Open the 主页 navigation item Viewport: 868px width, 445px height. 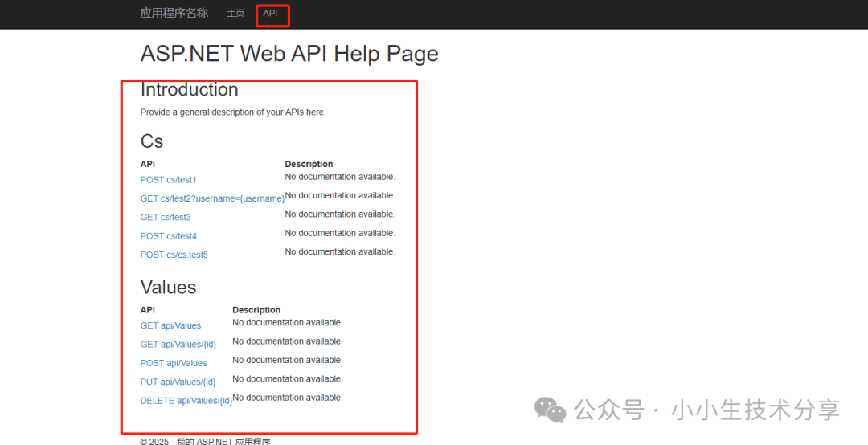click(235, 14)
